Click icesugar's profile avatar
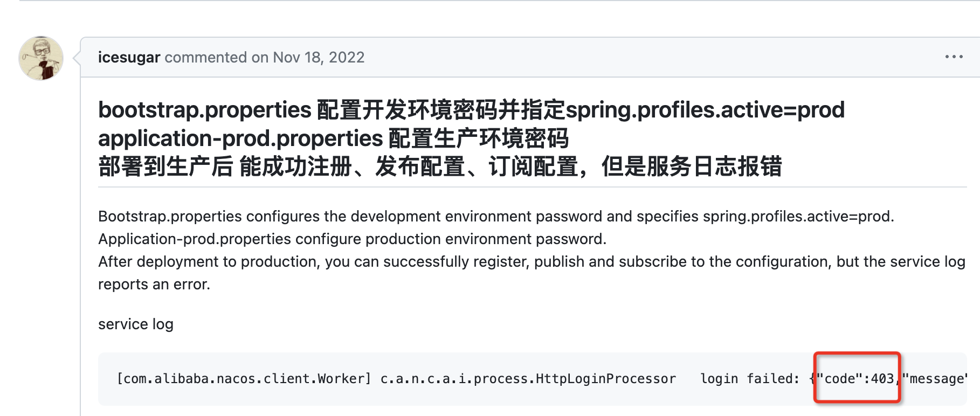Screen dimensions: 980x416 click(x=41, y=58)
